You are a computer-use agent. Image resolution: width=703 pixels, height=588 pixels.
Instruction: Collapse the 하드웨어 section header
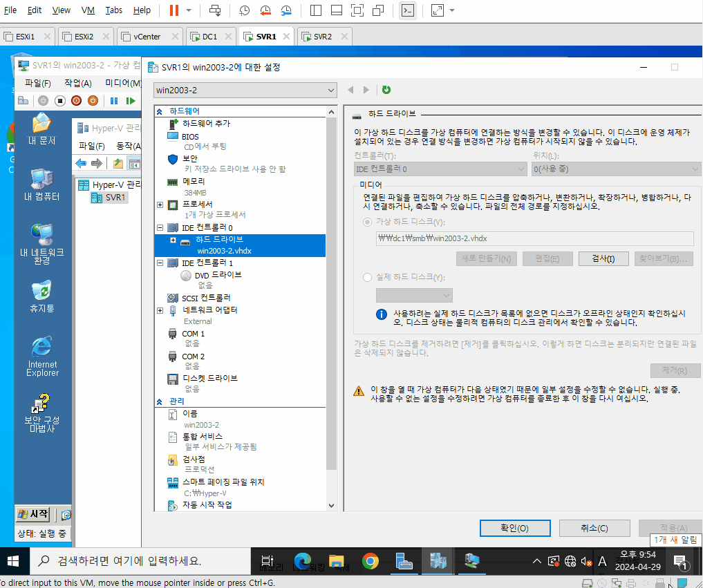(x=159, y=111)
